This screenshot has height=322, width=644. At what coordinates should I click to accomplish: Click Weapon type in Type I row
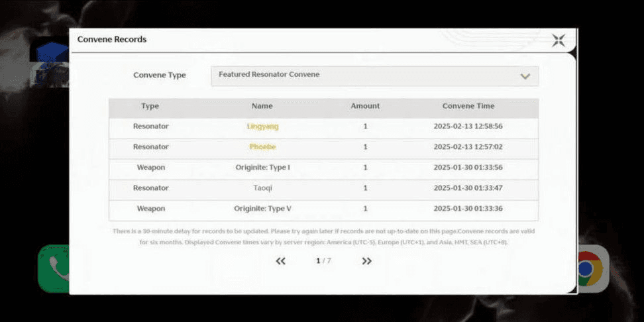[151, 168]
